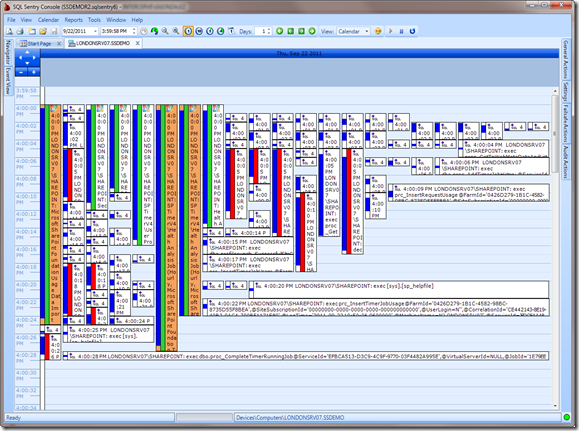Open the View Calendar dropdown
Viewport: 579px width, 431px height.
[367, 31]
